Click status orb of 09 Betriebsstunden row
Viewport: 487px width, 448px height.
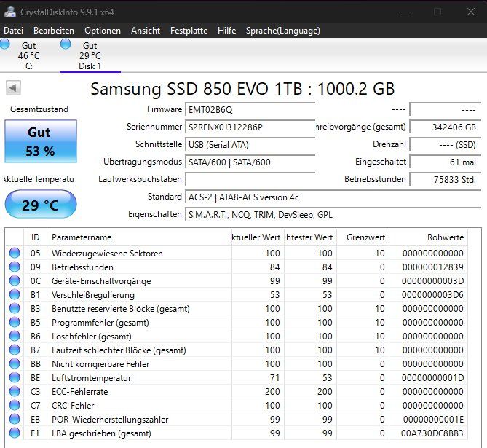coord(15,267)
